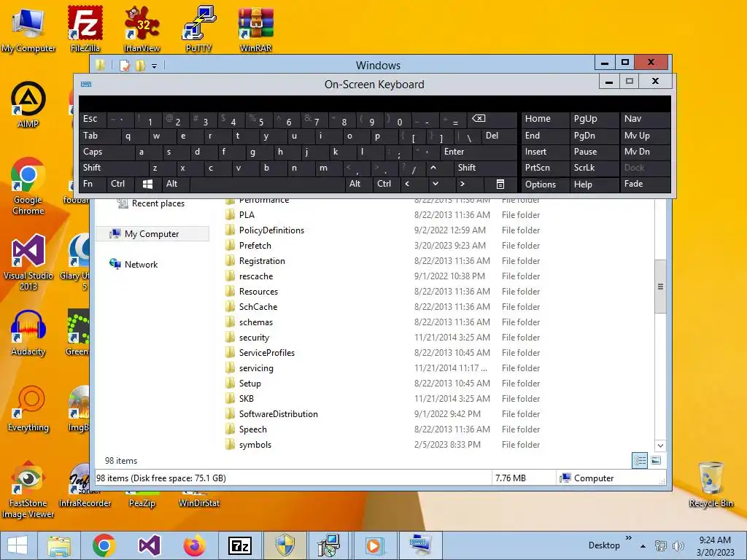Open 7-Zip from the taskbar
747x560 pixels.
239,545
